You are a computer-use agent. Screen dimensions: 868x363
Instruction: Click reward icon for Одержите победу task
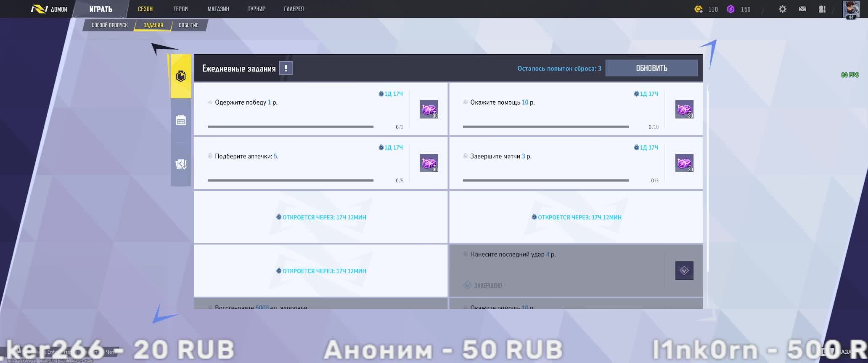click(x=429, y=109)
